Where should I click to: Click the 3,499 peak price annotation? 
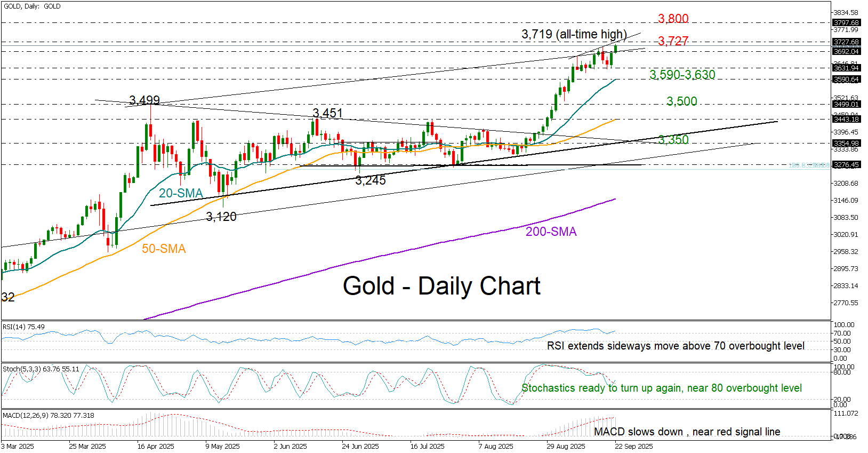pos(144,100)
